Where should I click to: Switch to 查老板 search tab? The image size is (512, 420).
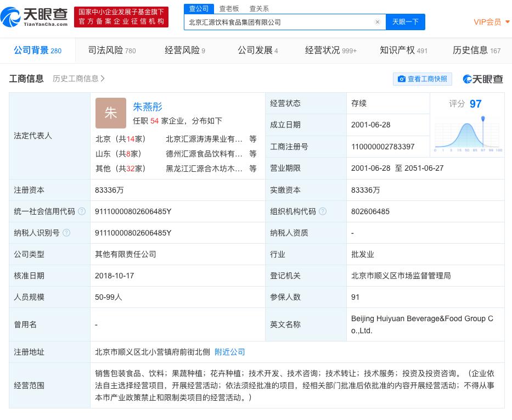pos(229,8)
